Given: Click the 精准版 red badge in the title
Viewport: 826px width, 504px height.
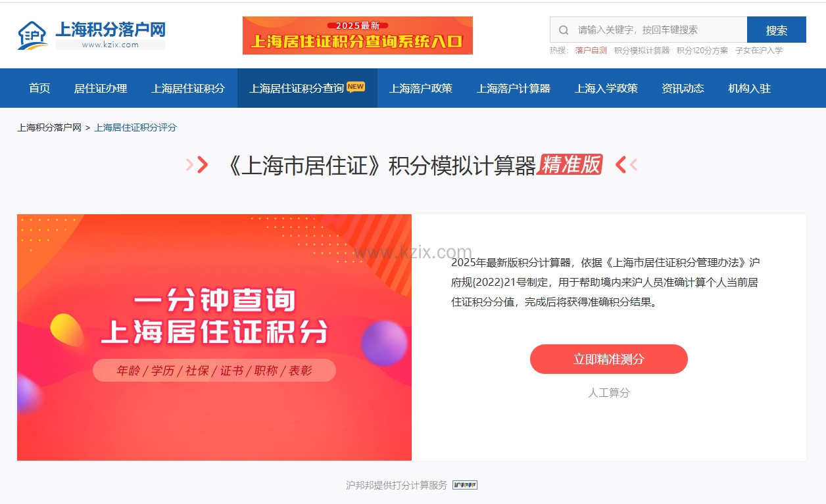Looking at the screenshot, I should [571, 164].
